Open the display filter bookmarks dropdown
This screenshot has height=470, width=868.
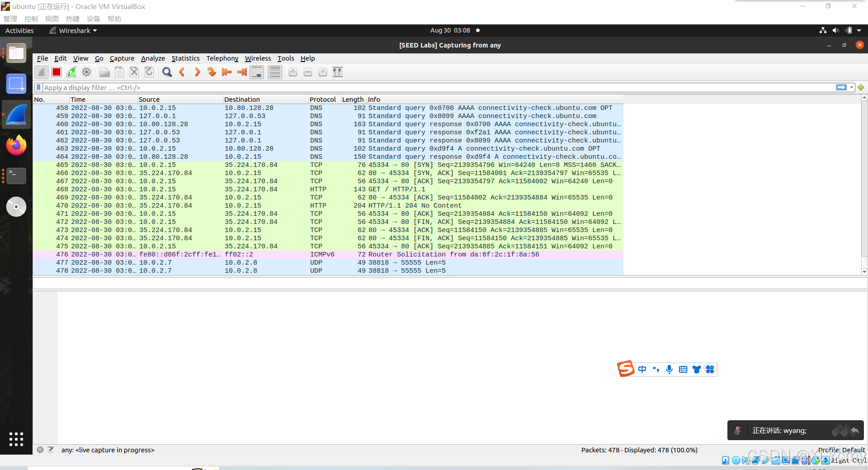38,87
